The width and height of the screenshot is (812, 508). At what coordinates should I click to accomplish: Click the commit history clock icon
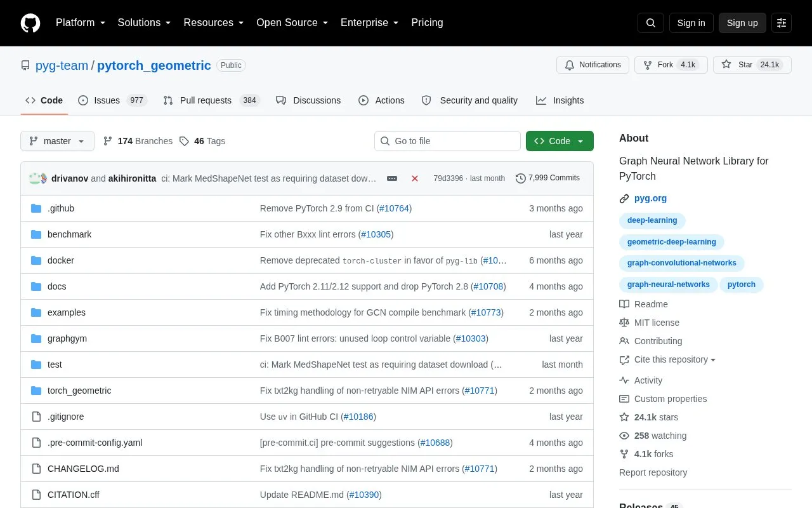coord(521,178)
